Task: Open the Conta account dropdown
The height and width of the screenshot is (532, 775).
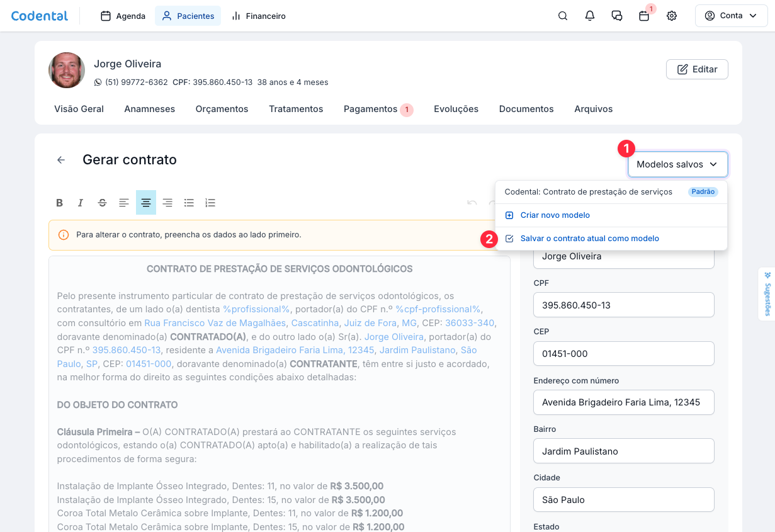Action: (x=730, y=16)
